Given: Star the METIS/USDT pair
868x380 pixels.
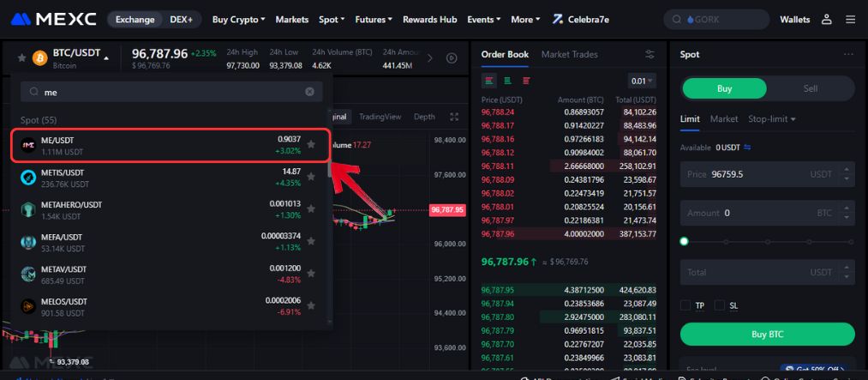Looking at the screenshot, I should (311, 177).
